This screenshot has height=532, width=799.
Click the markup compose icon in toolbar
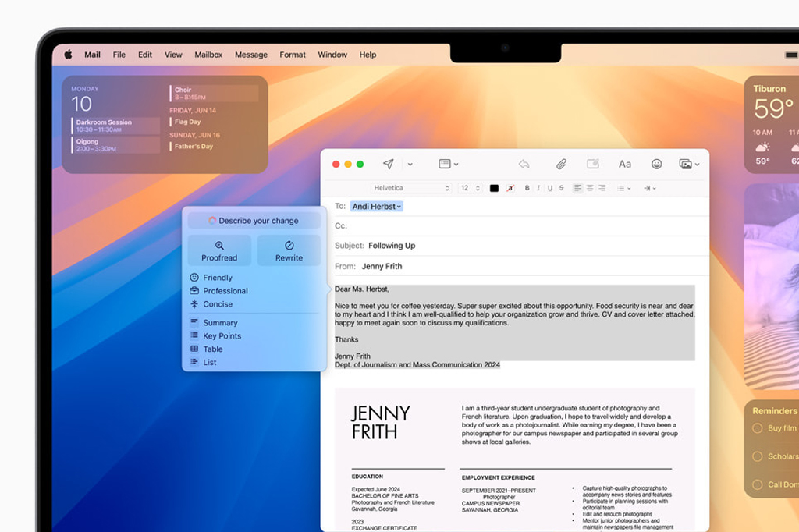click(x=593, y=164)
